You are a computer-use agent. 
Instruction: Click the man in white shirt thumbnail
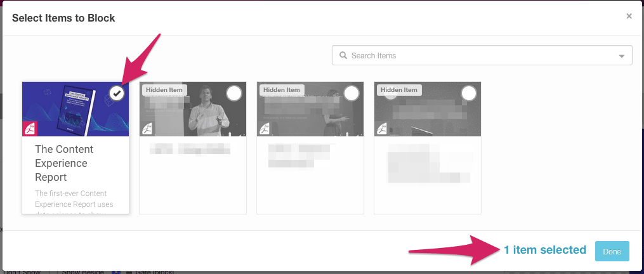(x=193, y=109)
